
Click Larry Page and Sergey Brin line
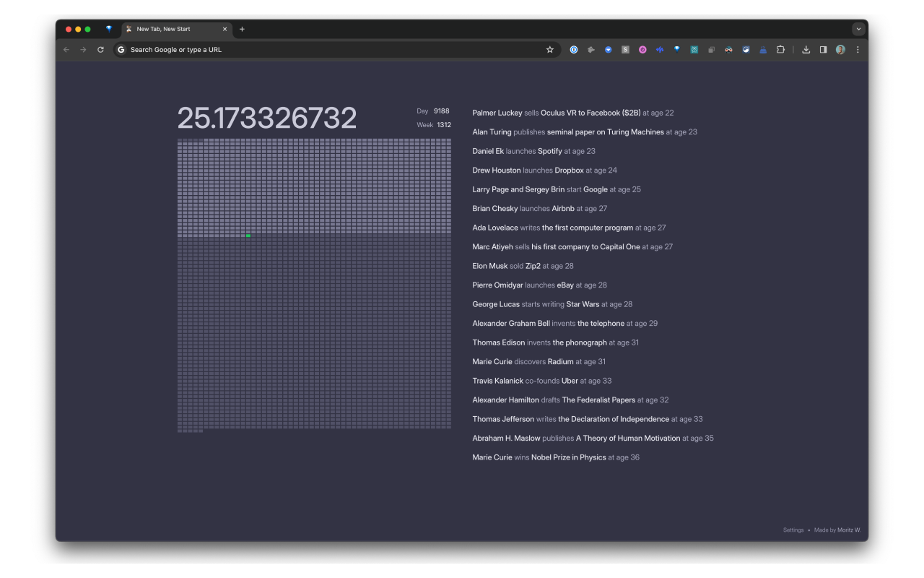(x=557, y=189)
